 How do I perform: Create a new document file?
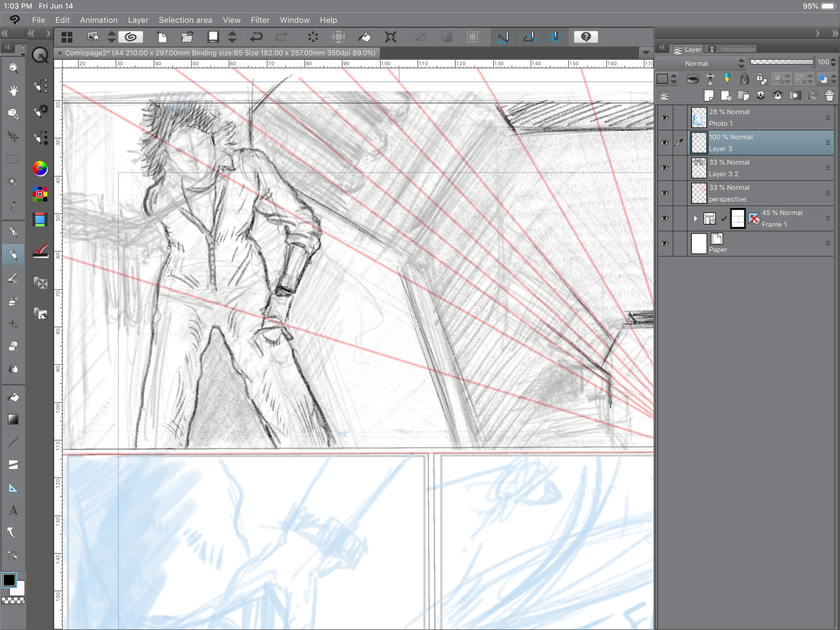tap(162, 37)
